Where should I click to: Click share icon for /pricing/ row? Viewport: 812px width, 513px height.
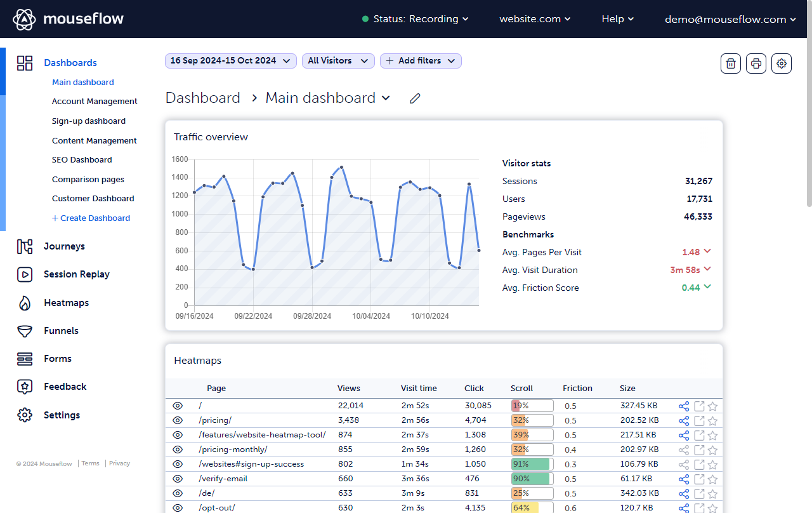coord(684,420)
